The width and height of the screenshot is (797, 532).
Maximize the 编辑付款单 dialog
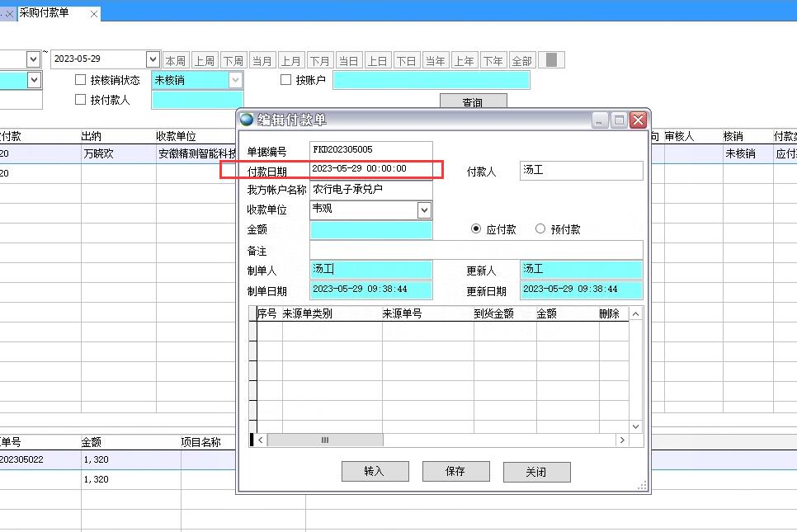point(619,120)
